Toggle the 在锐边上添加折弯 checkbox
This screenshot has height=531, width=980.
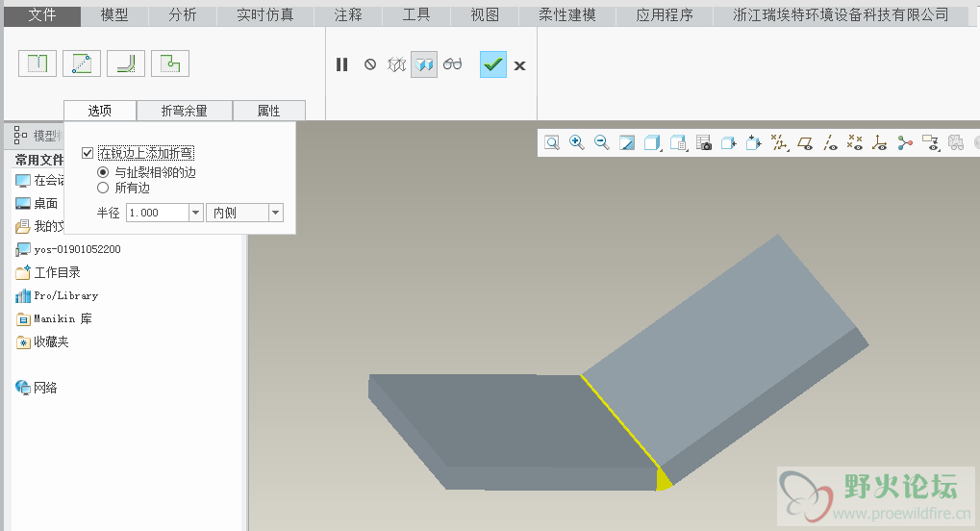(x=88, y=153)
